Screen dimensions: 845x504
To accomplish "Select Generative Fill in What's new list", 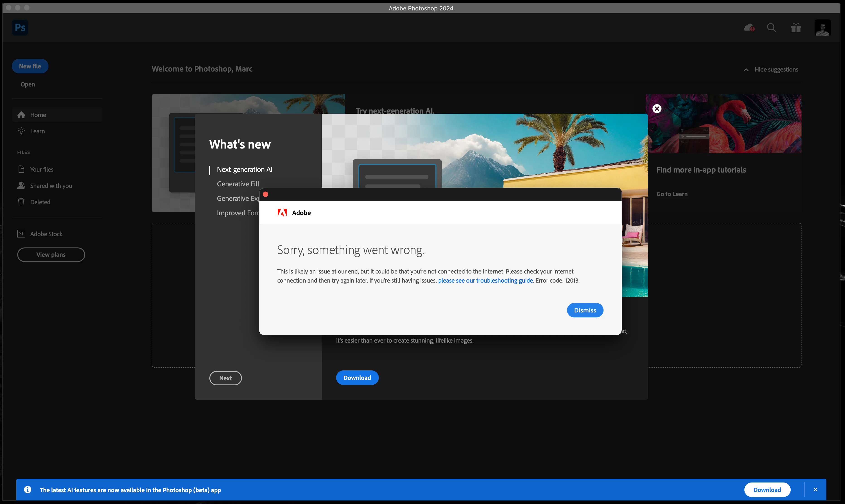I will point(238,184).
